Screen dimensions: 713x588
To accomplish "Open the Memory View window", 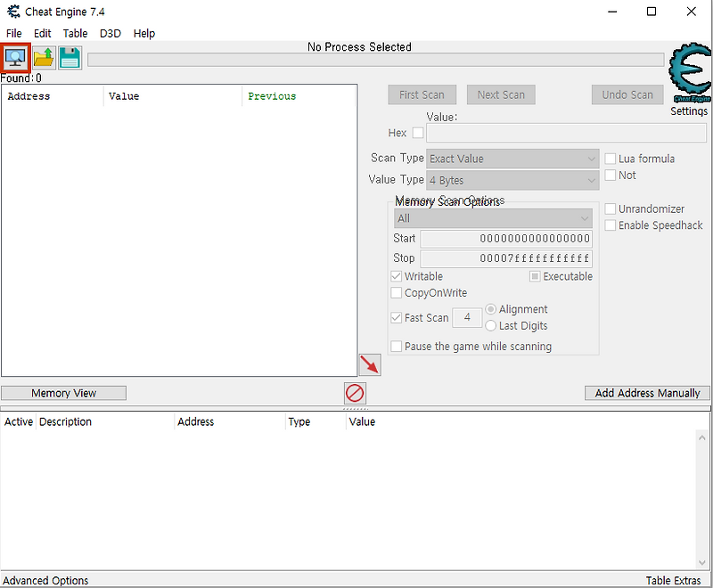I will click(63, 392).
